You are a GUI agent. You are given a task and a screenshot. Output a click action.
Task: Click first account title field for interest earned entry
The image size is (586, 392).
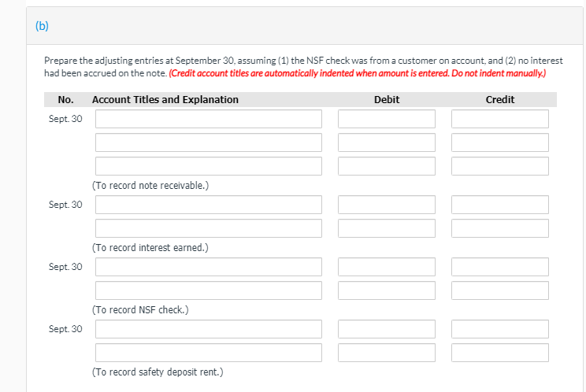[209, 205]
